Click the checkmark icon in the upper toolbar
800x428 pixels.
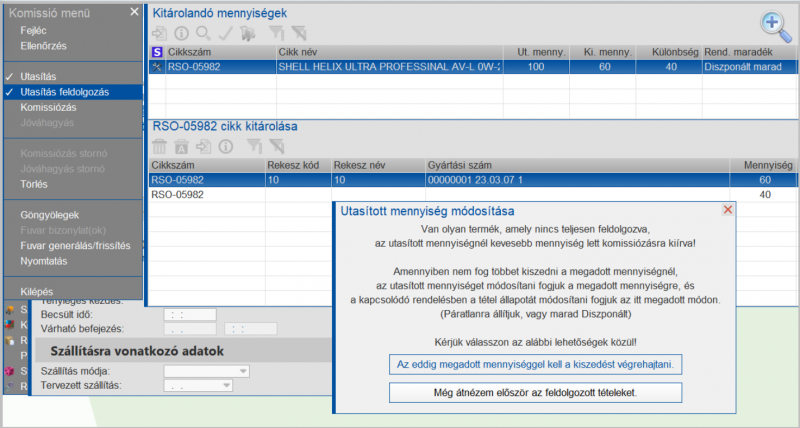tap(225, 33)
